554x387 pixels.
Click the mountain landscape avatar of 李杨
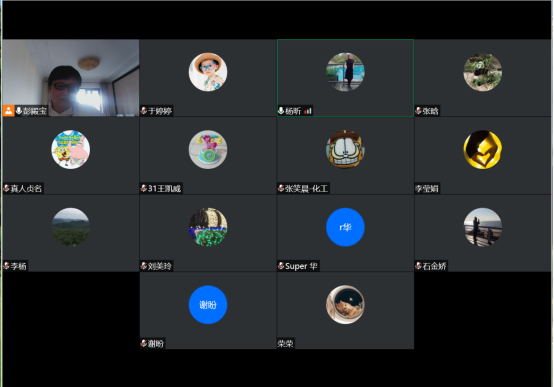tap(71, 227)
